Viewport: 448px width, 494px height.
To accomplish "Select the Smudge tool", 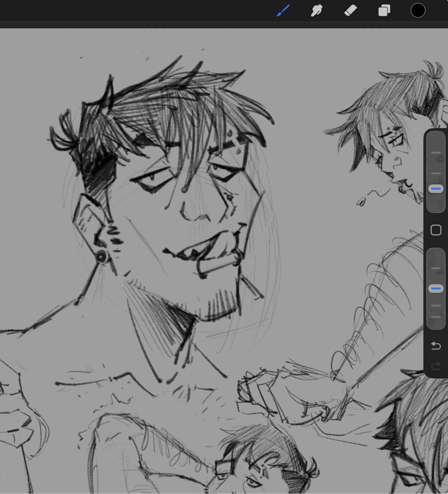I will click(x=317, y=11).
